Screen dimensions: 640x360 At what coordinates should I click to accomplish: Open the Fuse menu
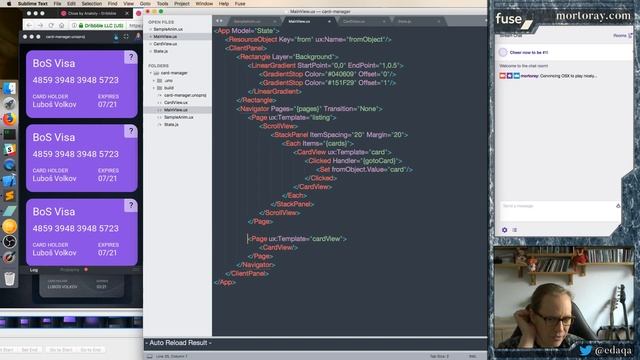240,3
